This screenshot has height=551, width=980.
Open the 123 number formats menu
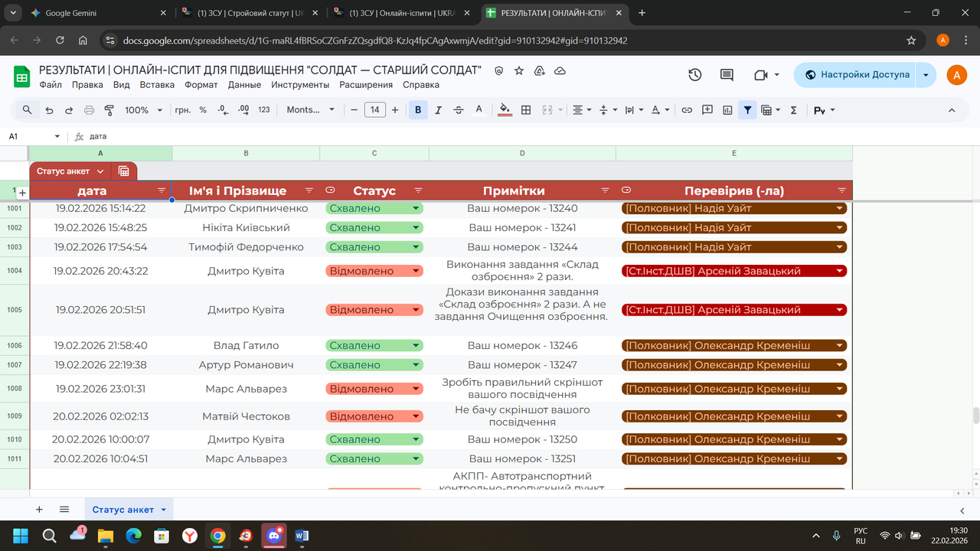(264, 110)
